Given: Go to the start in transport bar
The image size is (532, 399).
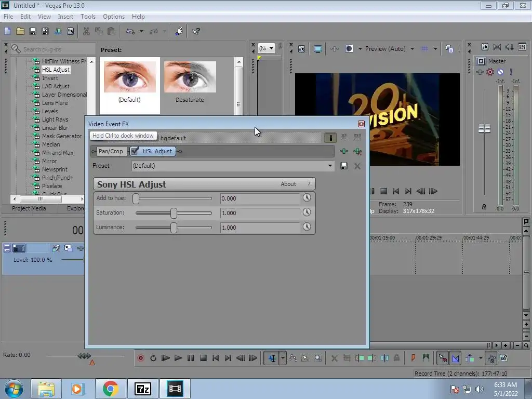Looking at the screenshot, I should 216,358.
